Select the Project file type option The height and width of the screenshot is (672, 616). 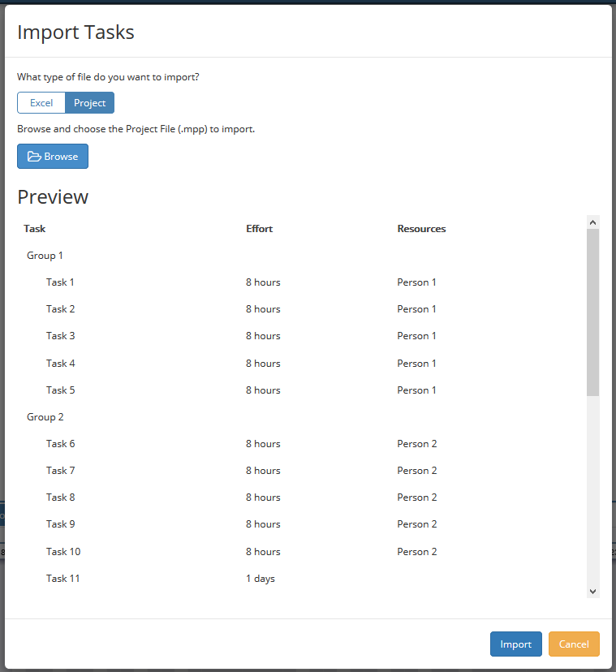point(89,103)
